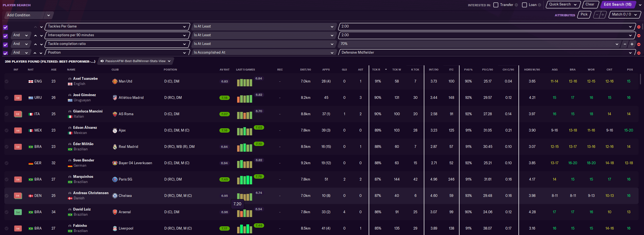This screenshot has width=644, height=235.
Task: Remove the Position condition
Action: (639, 53)
